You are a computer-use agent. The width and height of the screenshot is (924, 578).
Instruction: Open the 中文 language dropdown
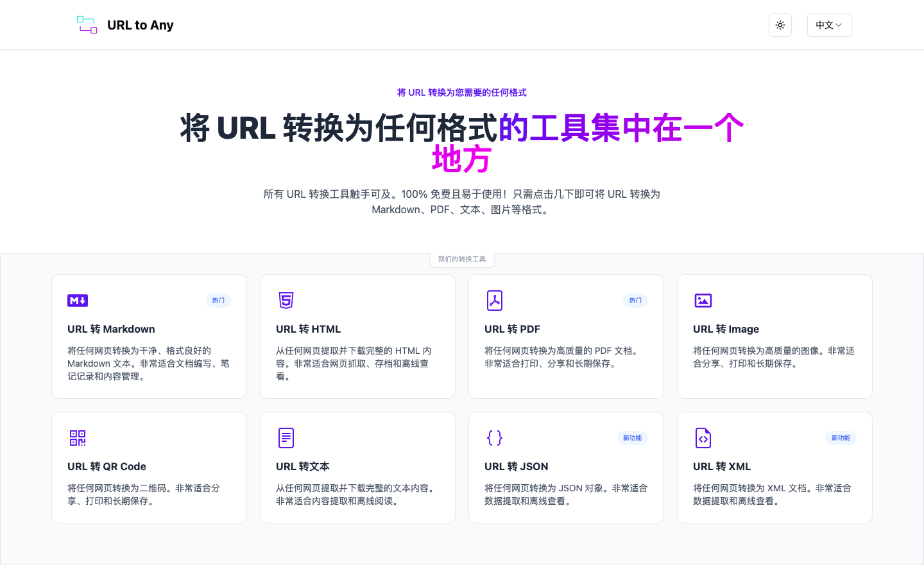(x=829, y=25)
